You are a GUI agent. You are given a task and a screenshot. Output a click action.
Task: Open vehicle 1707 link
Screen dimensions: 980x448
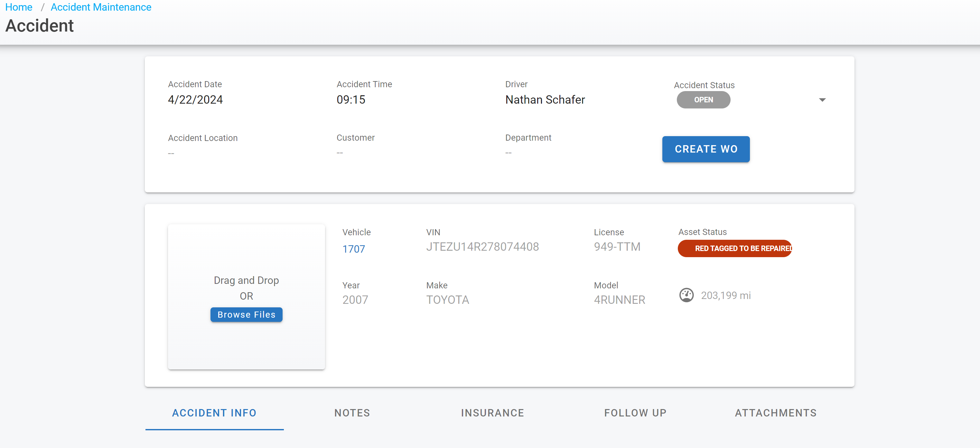coord(353,249)
